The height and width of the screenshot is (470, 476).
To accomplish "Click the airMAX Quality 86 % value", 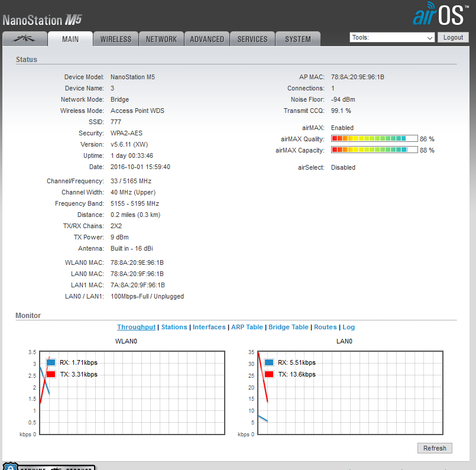I will click(x=427, y=139).
